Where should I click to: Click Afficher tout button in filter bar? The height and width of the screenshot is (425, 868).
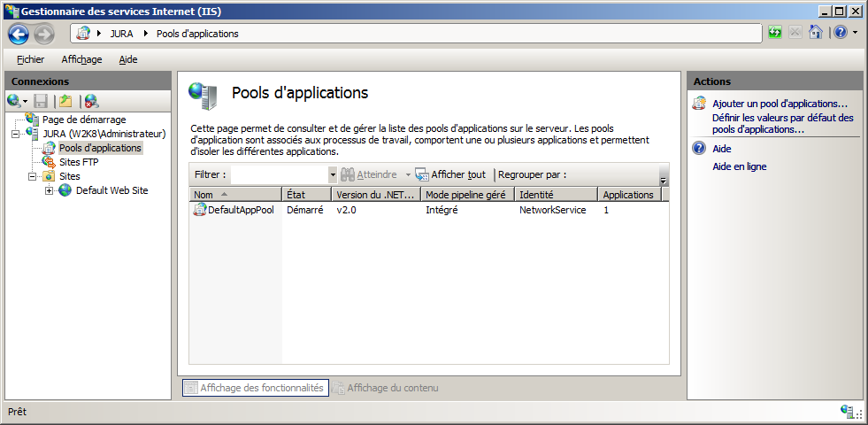point(450,174)
